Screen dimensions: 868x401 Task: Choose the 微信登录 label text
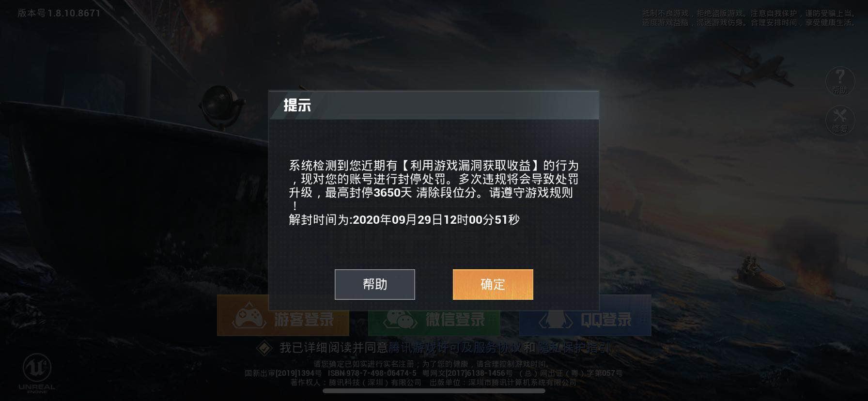point(455,320)
